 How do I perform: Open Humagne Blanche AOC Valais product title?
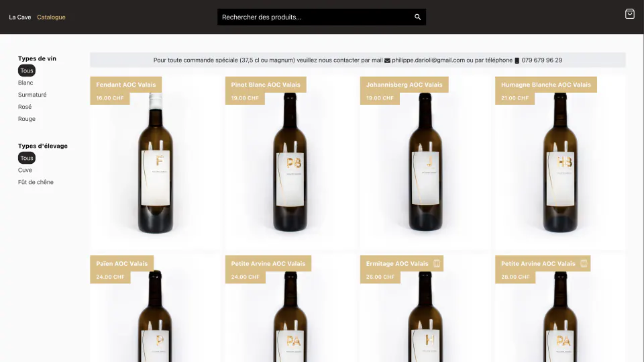[546, 85]
